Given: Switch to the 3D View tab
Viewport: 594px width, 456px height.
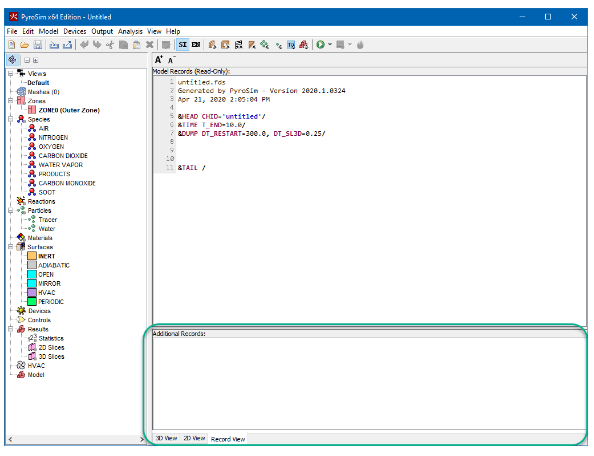Looking at the screenshot, I should pos(166,438).
